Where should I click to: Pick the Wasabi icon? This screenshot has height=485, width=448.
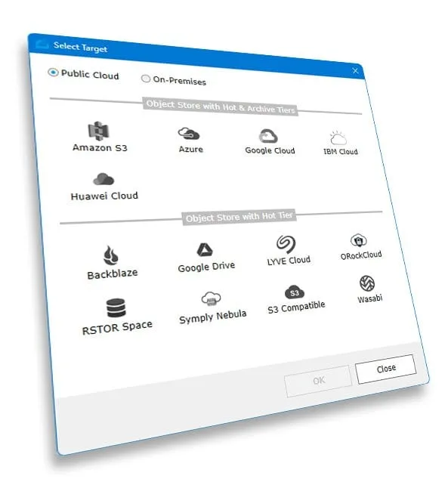coord(367,283)
